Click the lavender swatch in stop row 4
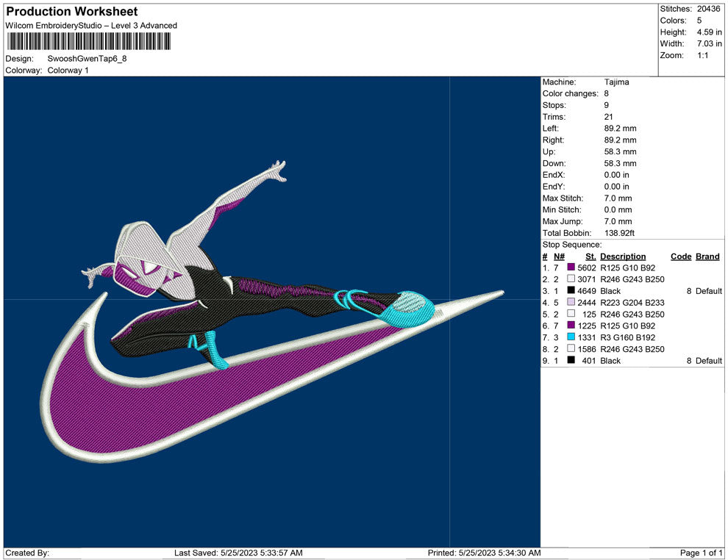 pos(571,302)
